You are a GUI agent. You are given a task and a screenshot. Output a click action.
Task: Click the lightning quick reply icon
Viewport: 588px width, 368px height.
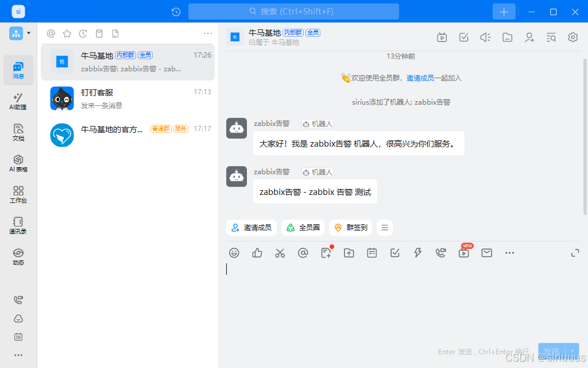tap(418, 253)
